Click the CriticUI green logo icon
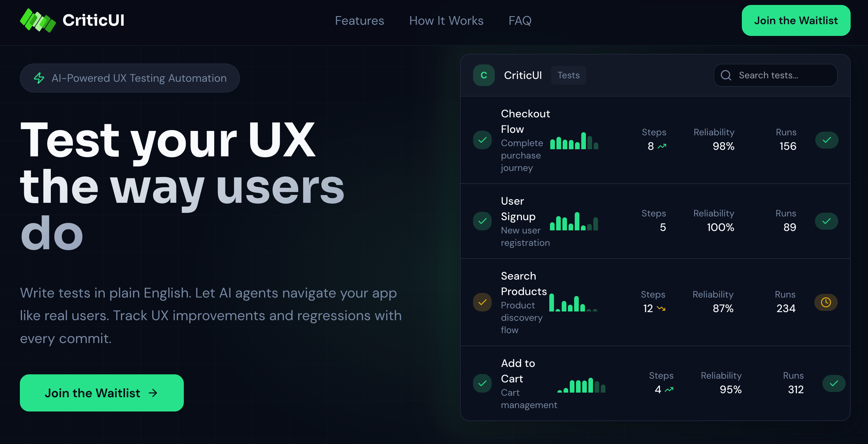868x444 pixels. click(38, 20)
